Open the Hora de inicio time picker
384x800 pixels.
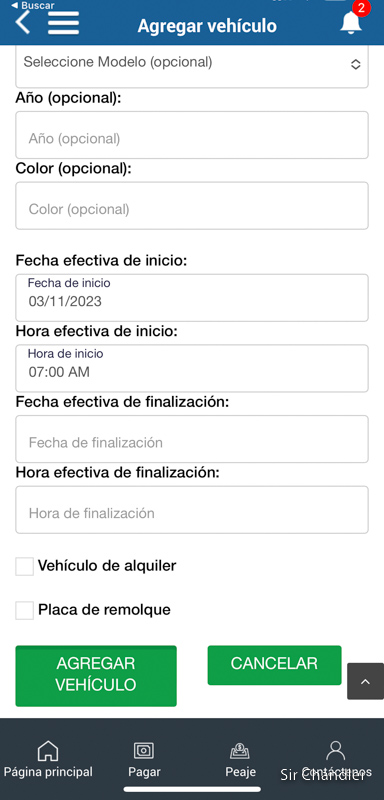pyautogui.click(x=192, y=368)
